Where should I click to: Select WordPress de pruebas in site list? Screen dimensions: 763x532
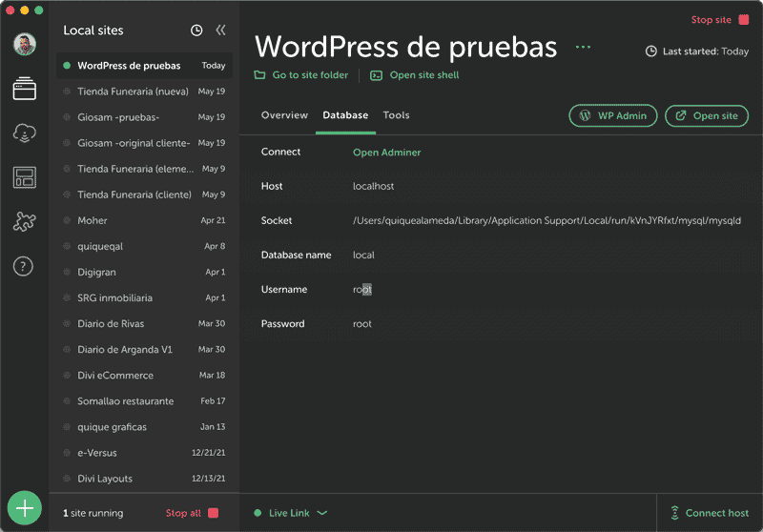[145, 66]
